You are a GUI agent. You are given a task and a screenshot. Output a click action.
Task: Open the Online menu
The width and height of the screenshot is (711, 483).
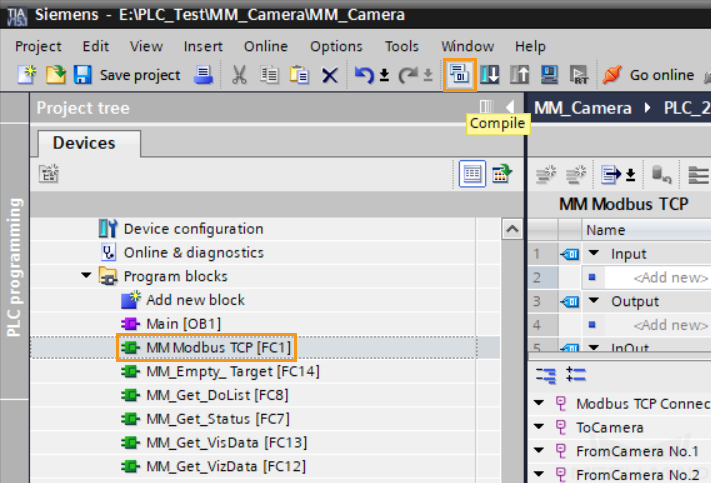pyautogui.click(x=266, y=46)
